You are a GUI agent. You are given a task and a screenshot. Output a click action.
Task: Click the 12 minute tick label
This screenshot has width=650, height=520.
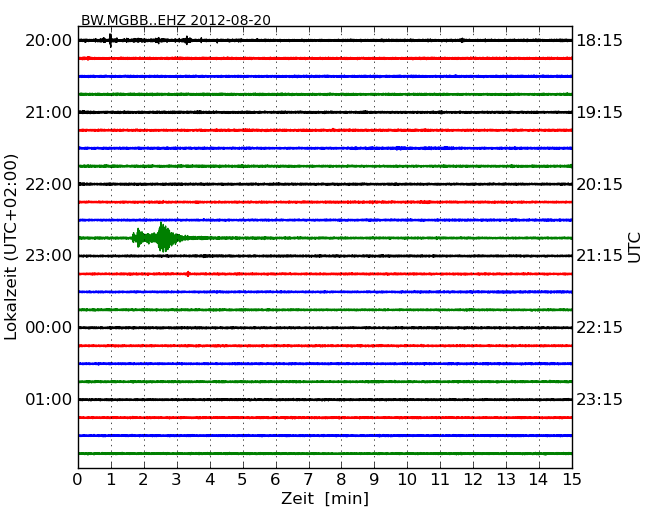click(473, 479)
